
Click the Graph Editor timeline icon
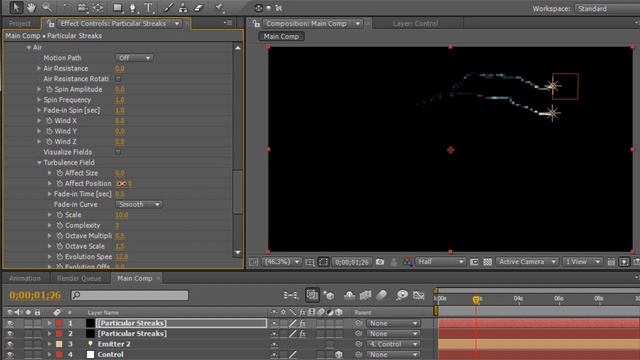419,295
